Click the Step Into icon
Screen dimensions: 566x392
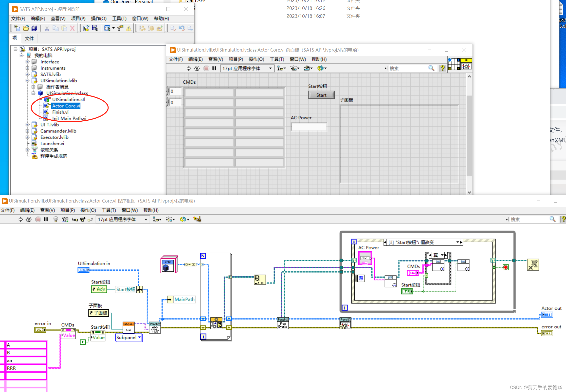point(74,219)
